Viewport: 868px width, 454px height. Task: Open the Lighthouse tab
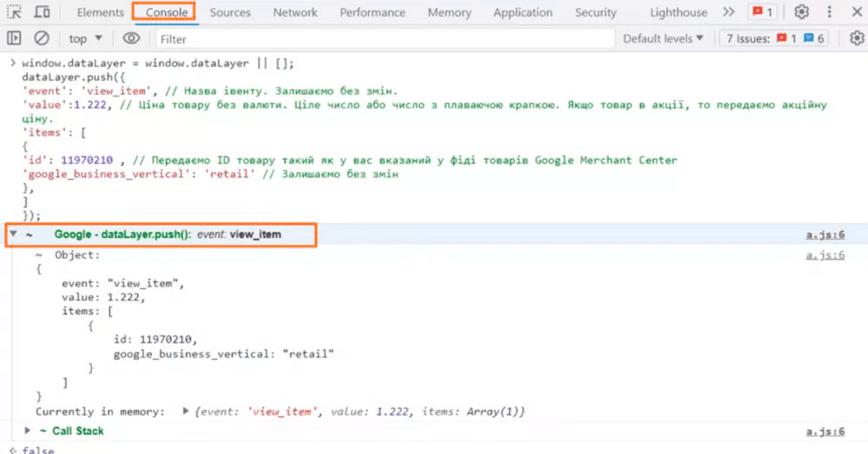[x=678, y=12]
